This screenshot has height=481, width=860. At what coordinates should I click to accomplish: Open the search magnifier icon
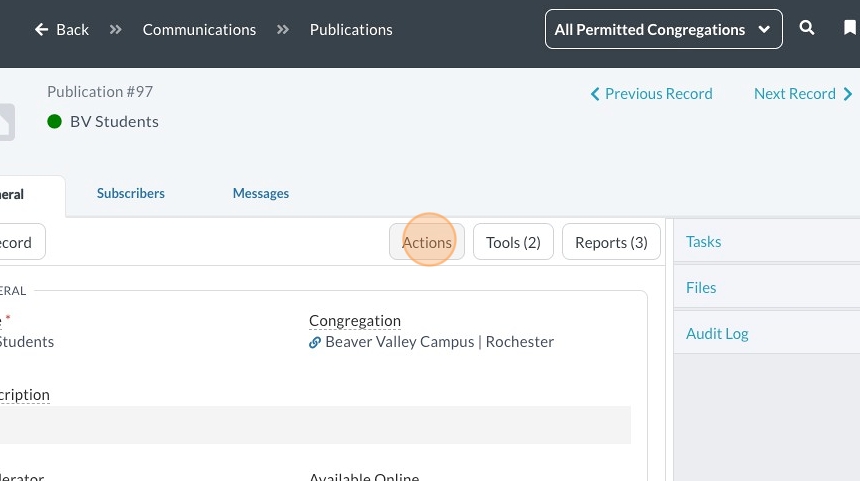807,29
